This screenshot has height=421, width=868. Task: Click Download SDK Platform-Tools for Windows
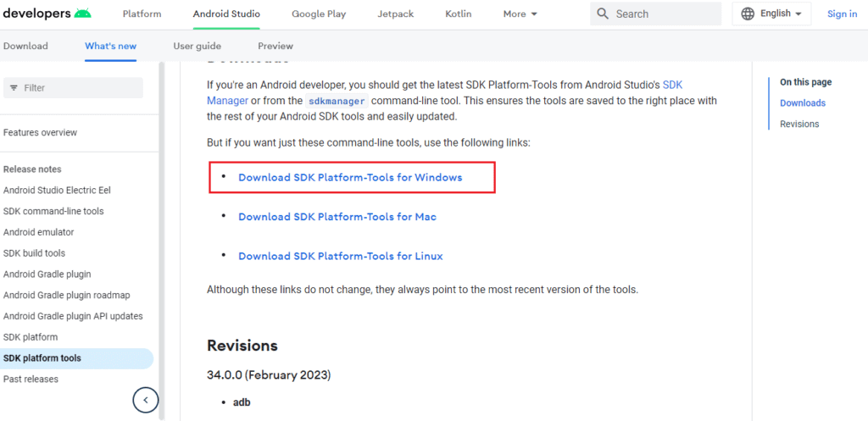coord(350,178)
